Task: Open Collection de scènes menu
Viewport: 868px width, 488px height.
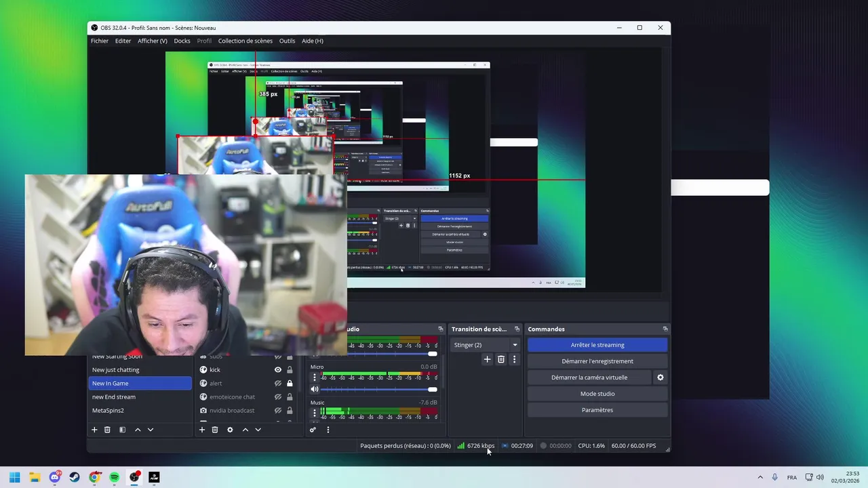Action: tap(245, 41)
